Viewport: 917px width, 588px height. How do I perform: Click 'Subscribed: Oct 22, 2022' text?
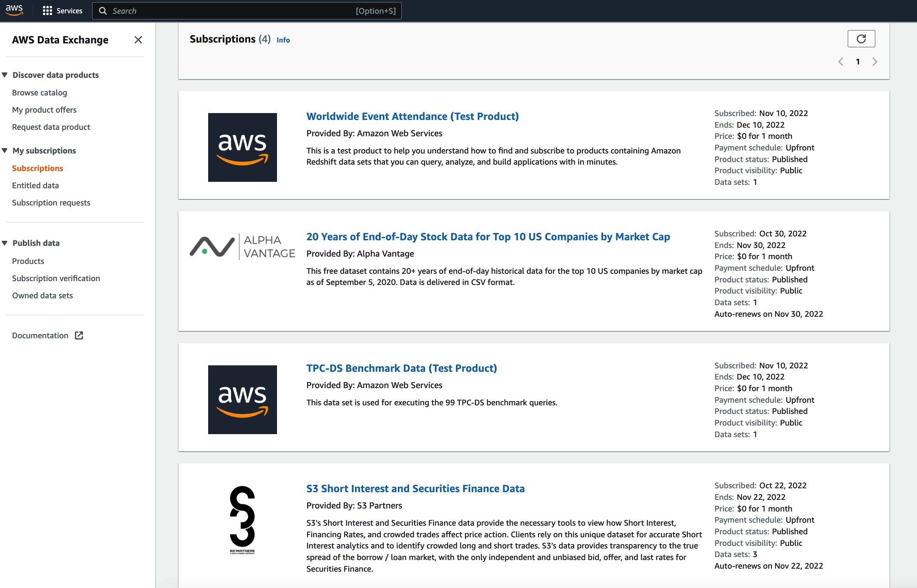(x=760, y=485)
